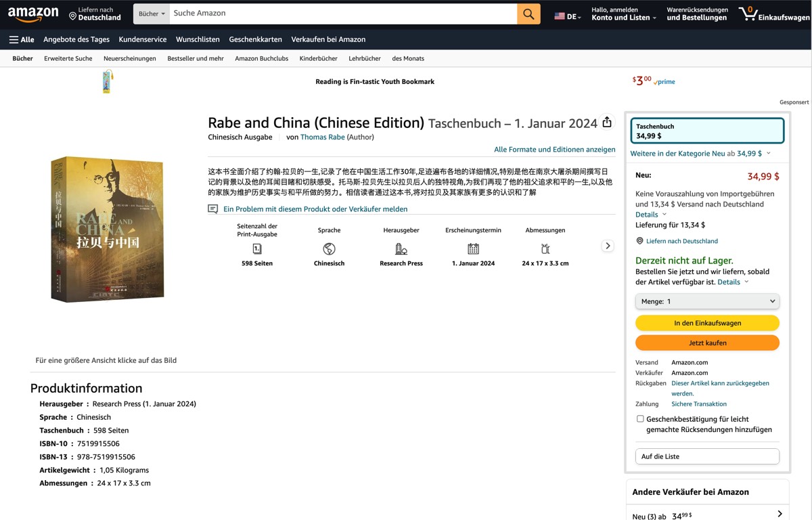Add the book with In den Einkaufswagen
The width and height of the screenshot is (812, 520).
click(707, 323)
